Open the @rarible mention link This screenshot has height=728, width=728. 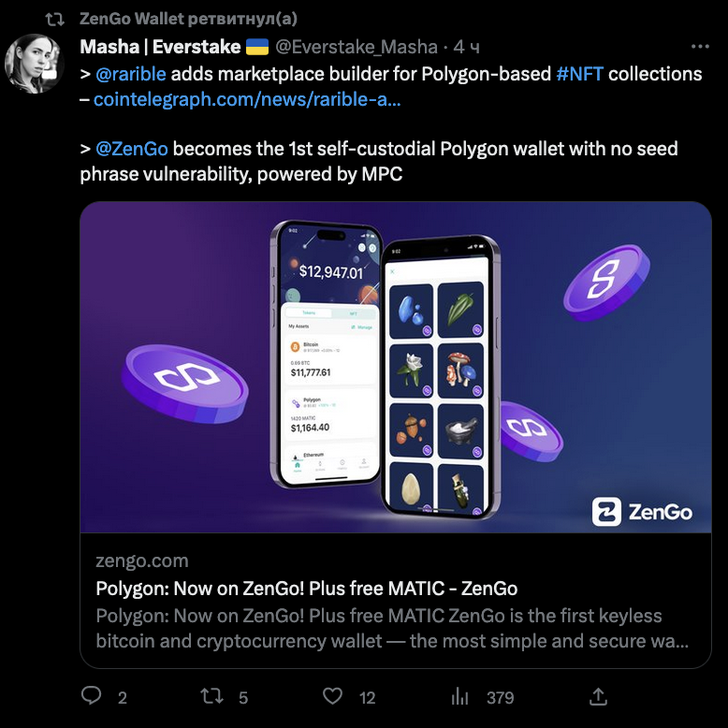[x=130, y=73]
